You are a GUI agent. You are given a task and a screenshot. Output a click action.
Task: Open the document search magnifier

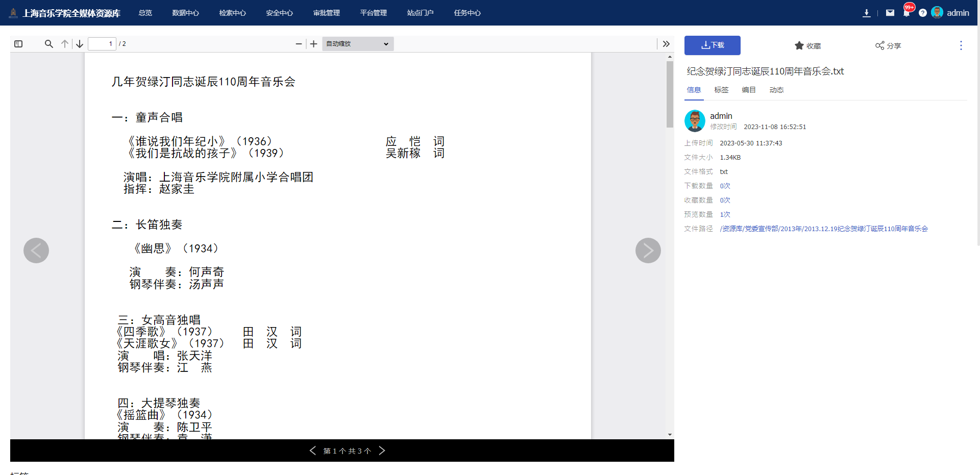49,44
